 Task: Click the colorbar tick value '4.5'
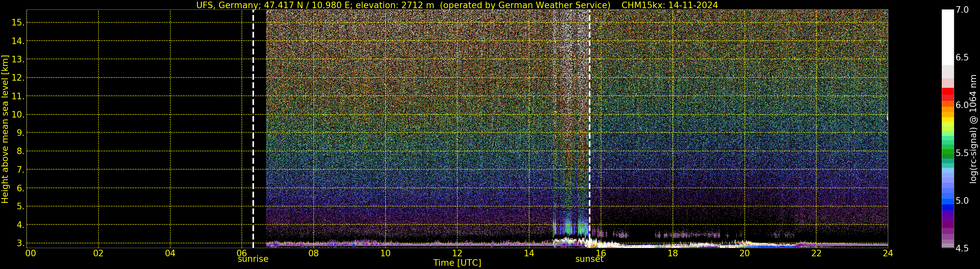click(962, 248)
